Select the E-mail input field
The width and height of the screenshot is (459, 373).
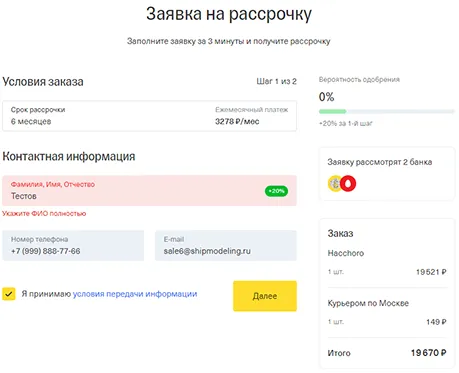click(x=226, y=245)
